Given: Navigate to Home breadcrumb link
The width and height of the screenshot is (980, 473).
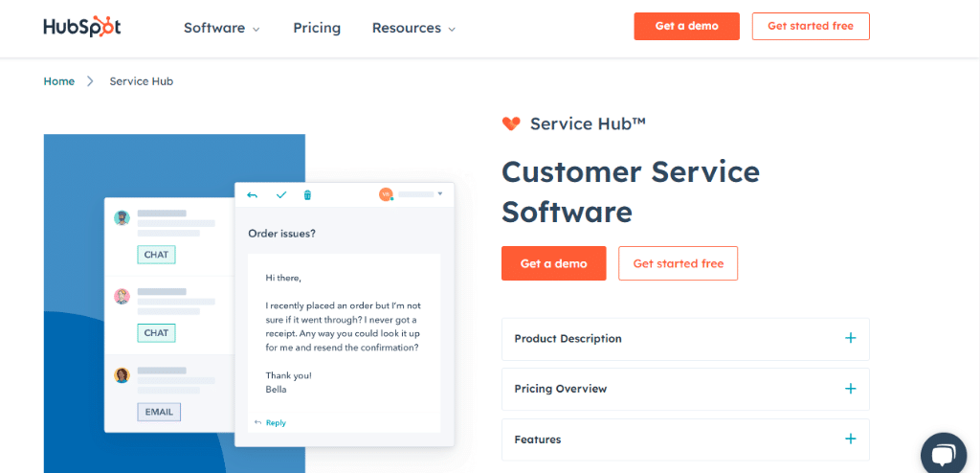Looking at the screenshot, I should 58,81.
